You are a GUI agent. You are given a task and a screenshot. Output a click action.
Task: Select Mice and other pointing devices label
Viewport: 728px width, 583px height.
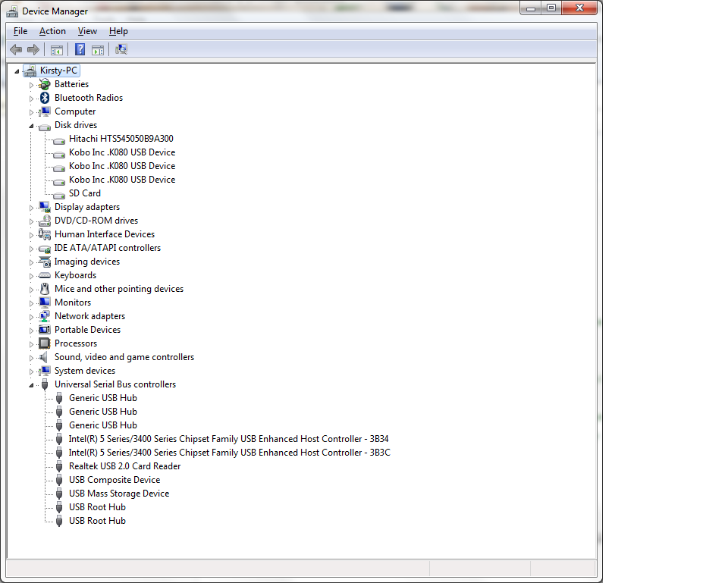pos(119,289)
